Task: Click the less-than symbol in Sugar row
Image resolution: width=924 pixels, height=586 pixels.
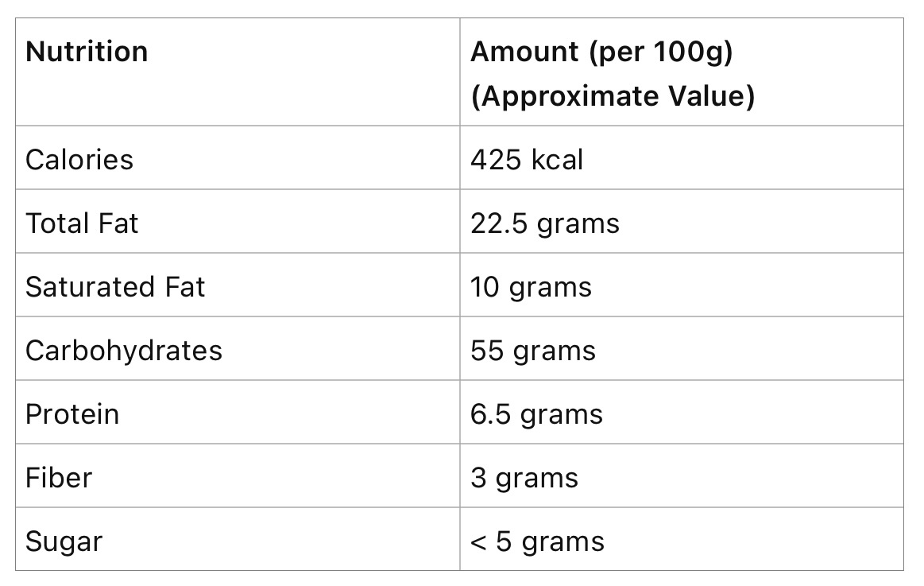Action: pos(477,542)
